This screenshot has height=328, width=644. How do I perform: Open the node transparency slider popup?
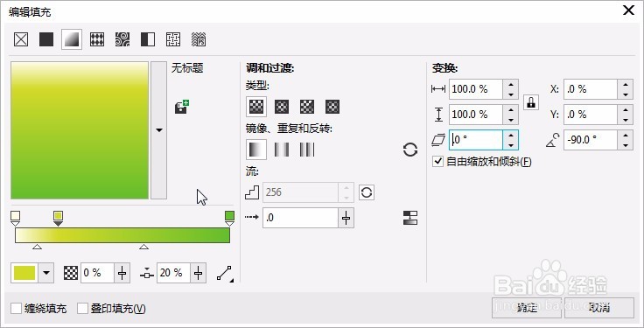click(122, 274)
